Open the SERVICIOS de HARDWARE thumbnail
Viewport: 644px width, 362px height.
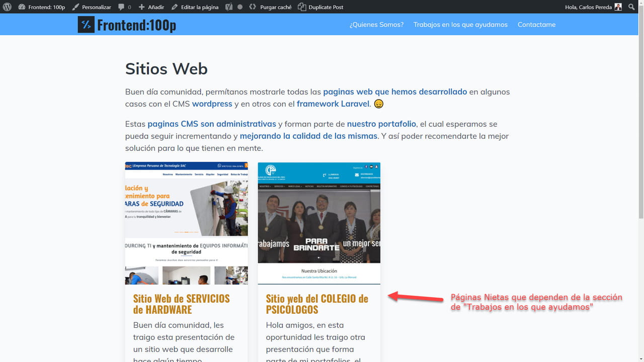(x=186, y=223)
